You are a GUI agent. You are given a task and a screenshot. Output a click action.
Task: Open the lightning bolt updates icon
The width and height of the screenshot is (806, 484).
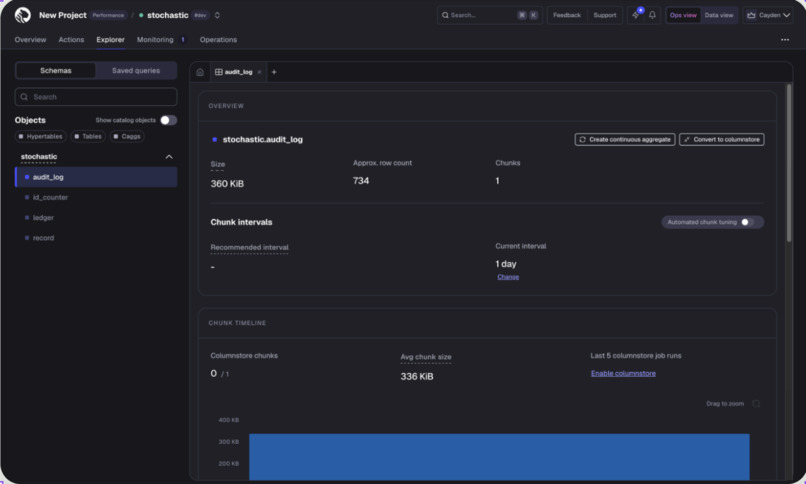point(636,15)
